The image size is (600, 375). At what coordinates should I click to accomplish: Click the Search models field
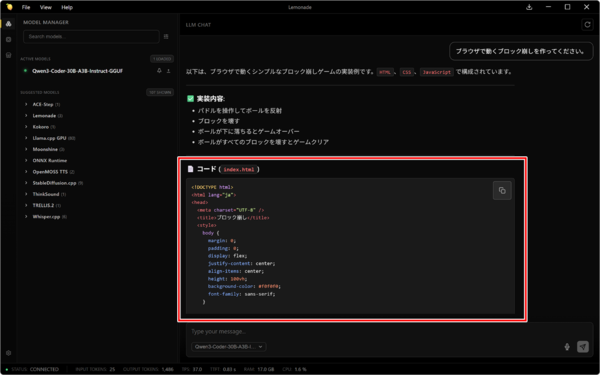[91, 37]
